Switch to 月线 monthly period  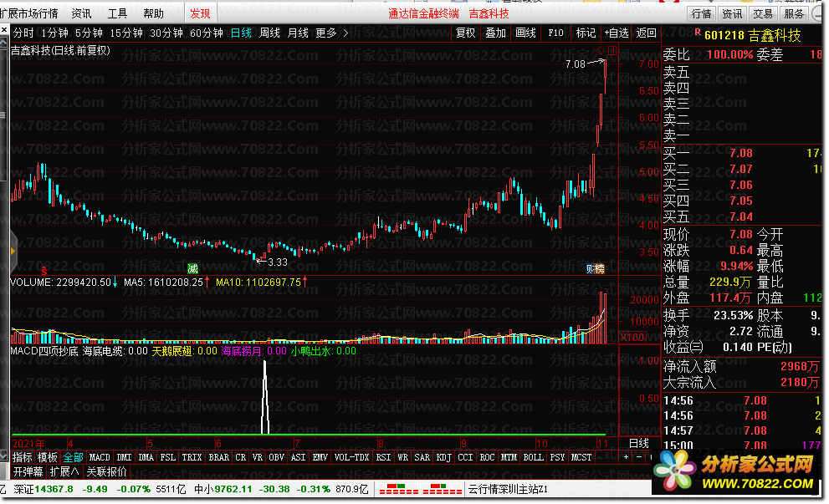pos(298,33)
